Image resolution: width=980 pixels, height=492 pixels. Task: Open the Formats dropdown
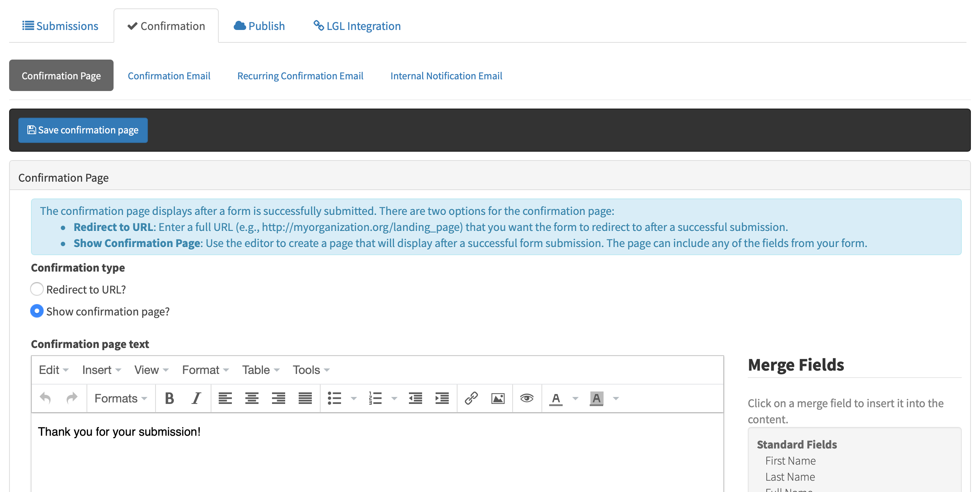(x=120, y=398)
